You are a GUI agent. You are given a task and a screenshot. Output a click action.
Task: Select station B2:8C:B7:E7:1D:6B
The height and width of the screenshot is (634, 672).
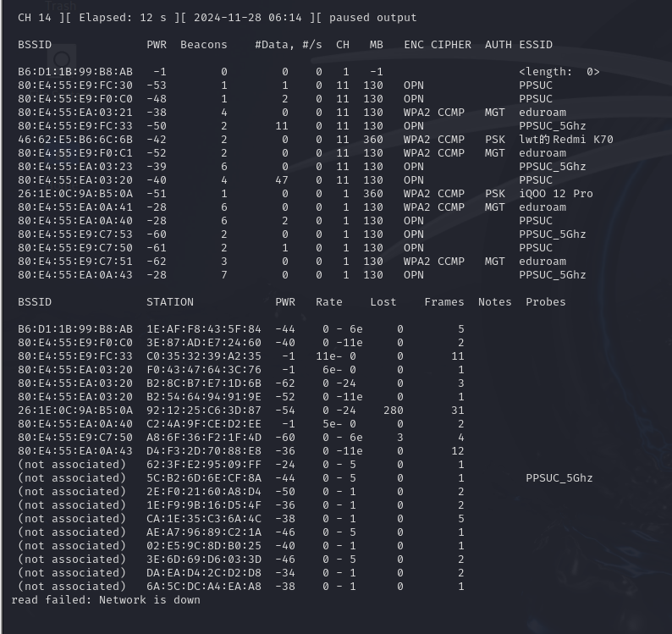[204, 383]
